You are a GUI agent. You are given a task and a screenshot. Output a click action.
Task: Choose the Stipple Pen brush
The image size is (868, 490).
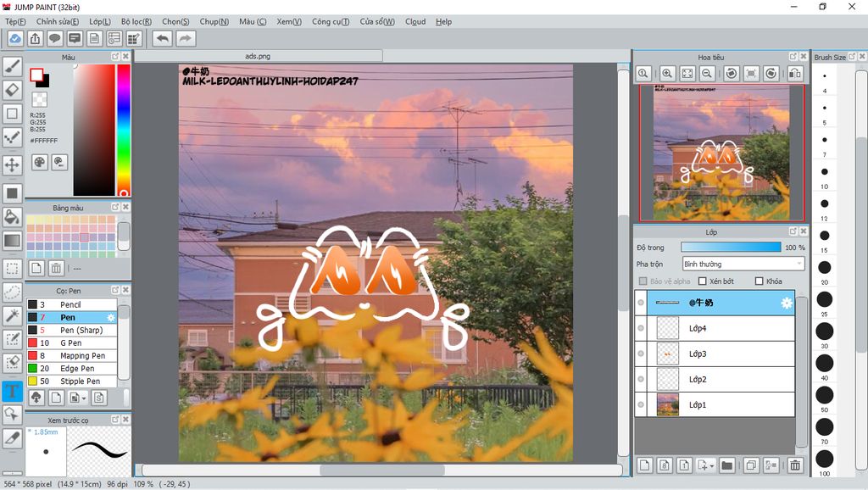click(72, 381)
